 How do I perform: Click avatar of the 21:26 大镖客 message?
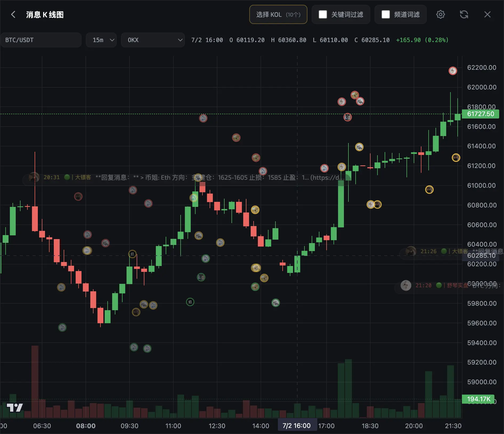(x=411, y=251)
